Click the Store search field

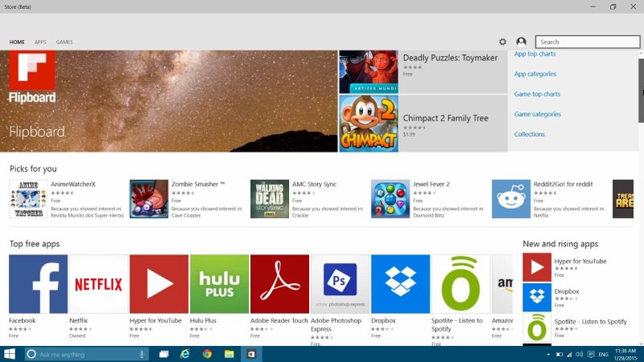pyautogui.click(x=588, y=42)
